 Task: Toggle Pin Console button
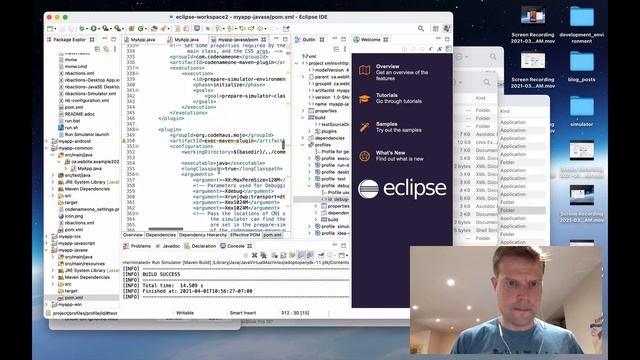tap(321, 256)
